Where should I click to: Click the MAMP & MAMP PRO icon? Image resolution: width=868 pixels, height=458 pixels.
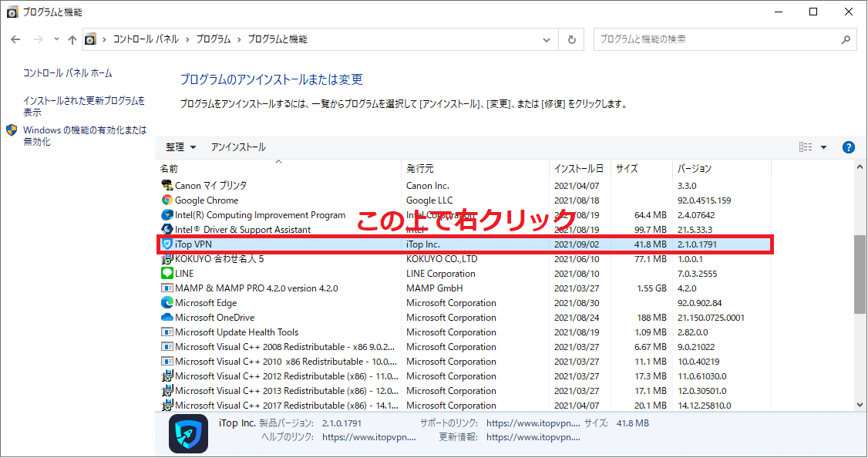click(x=167, y=288)
